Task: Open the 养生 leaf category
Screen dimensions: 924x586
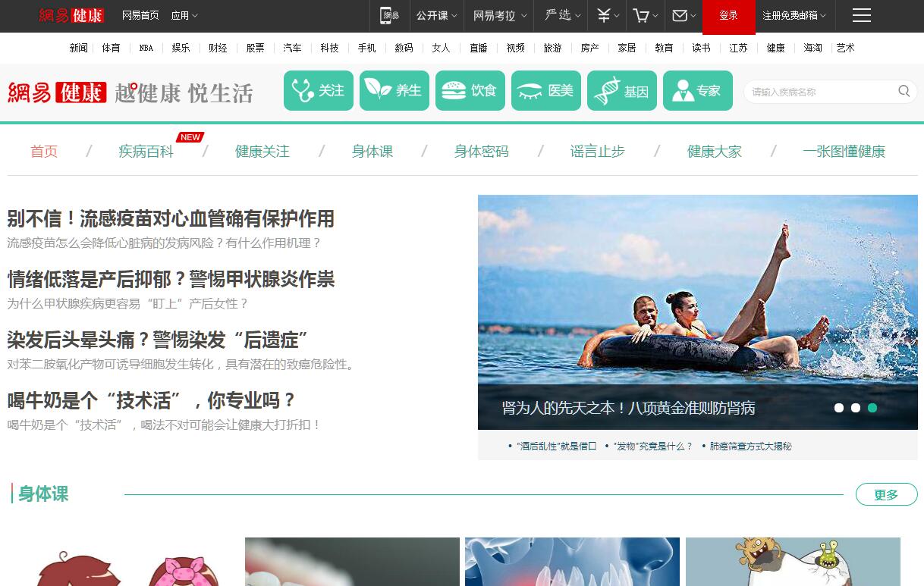Action: 394,91
